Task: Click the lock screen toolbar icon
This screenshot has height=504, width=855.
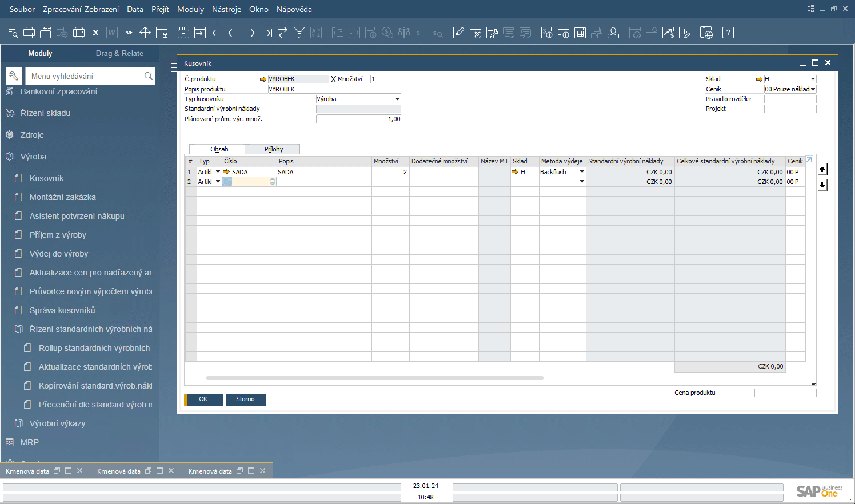Action: pos(162,33)
